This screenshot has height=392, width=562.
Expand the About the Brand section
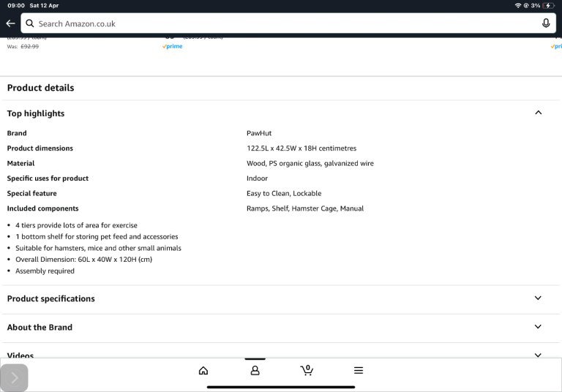tap(538, 327)
